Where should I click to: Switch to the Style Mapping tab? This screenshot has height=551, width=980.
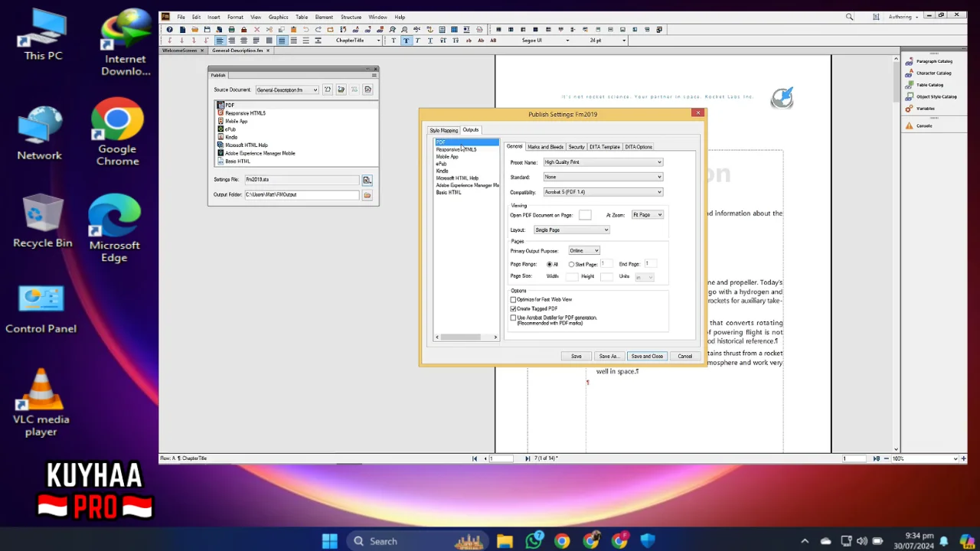tap(443, 130)
